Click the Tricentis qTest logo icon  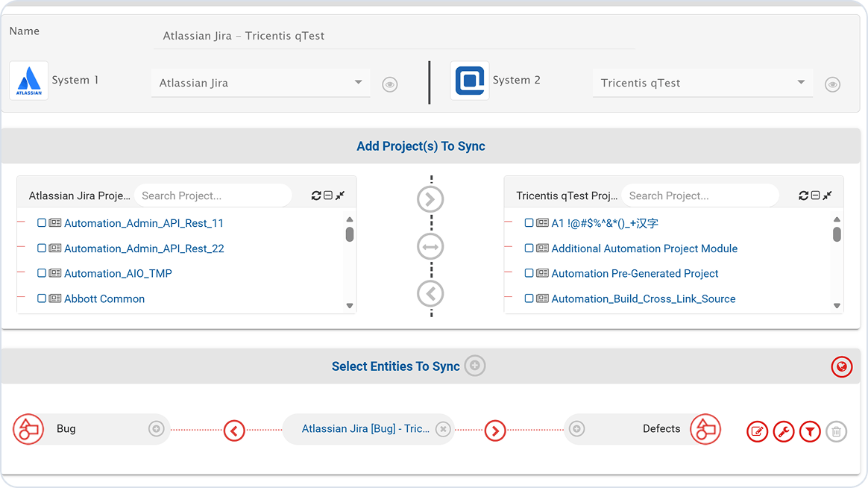pyautogui.click(x=470, y=81)
